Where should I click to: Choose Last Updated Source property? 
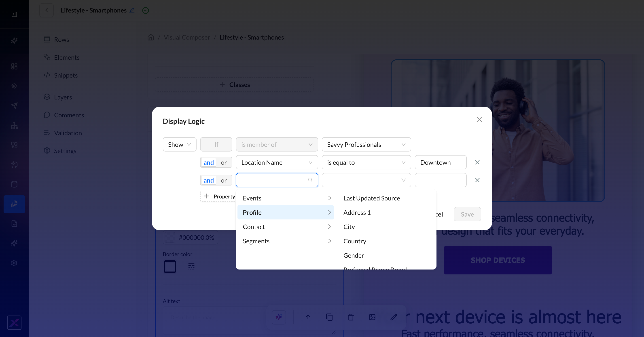point(386,198)
